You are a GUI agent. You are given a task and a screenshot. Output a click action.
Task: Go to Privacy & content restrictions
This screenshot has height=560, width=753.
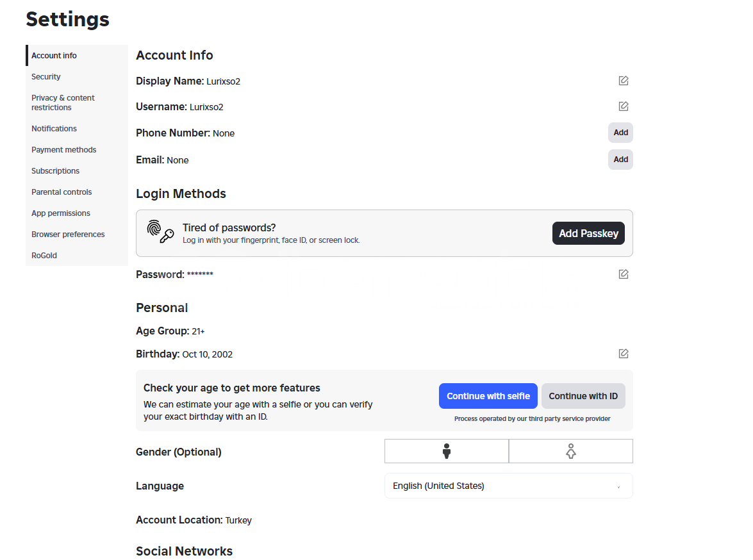(63, 103)
